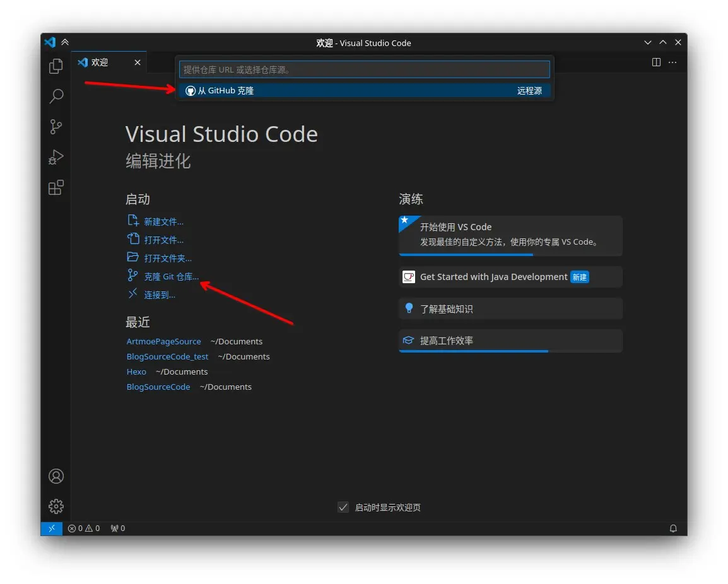This screenshot has height=584, width=728.
Task: Open the Search view in activity bar
Action: pyautogui.click(x=56, y=96)
